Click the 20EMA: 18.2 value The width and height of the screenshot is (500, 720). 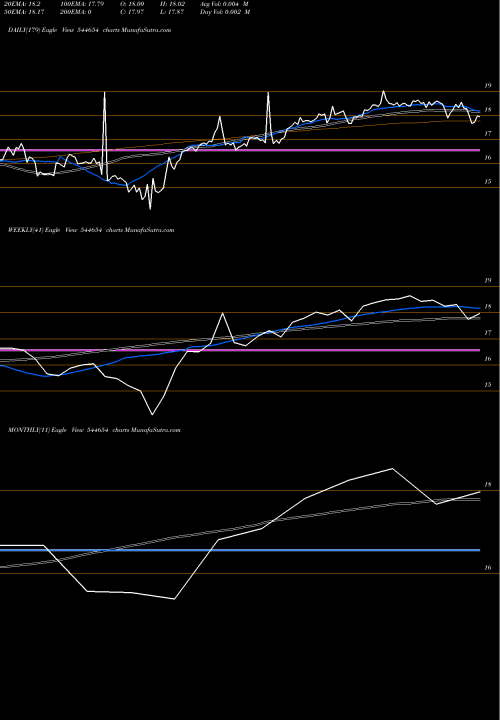point(22,3)
